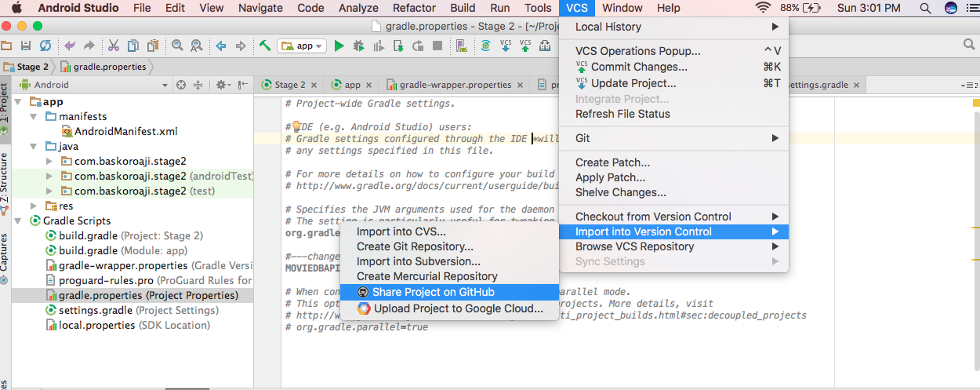
Task: Click Hide Project panel icon
Action: click(243, 85)
